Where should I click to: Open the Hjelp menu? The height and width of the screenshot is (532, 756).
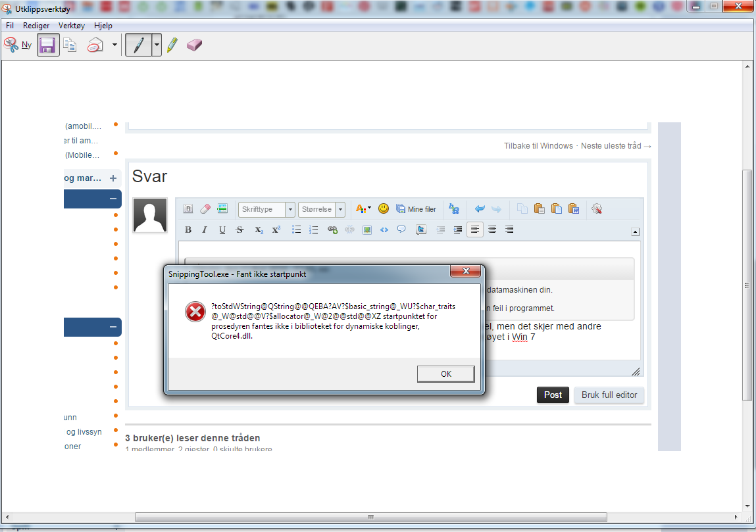(103, 26)
